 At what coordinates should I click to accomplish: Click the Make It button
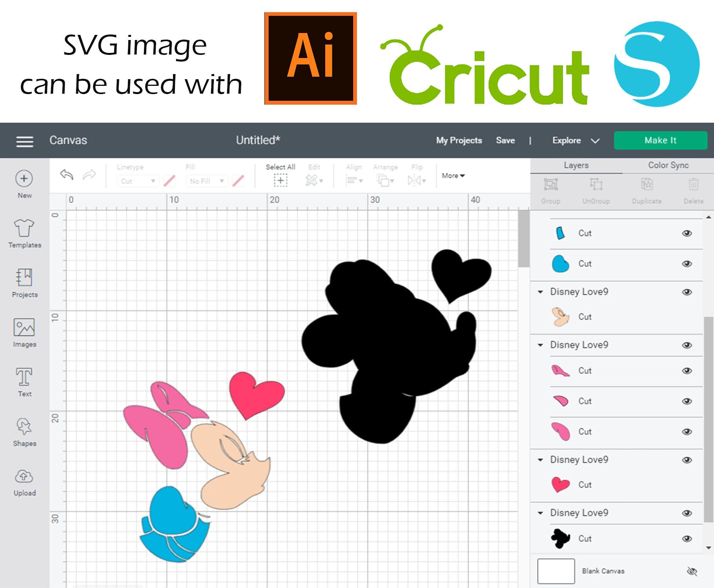(660, 140)
